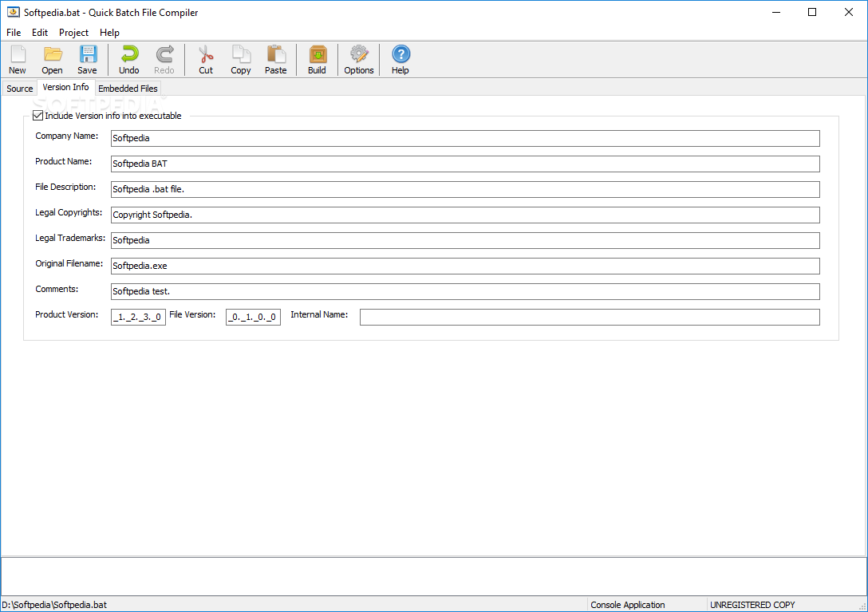Open the Edit menu

click(40, 33)
